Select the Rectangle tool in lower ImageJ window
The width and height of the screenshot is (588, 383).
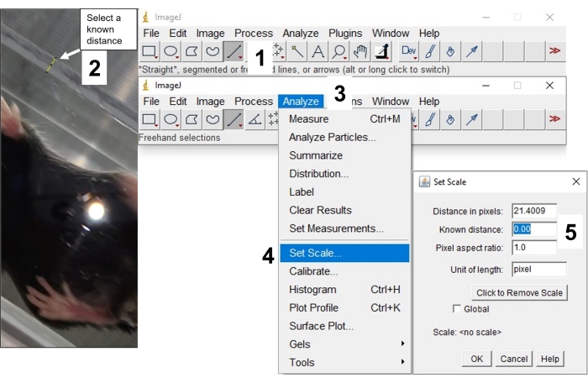150,119
